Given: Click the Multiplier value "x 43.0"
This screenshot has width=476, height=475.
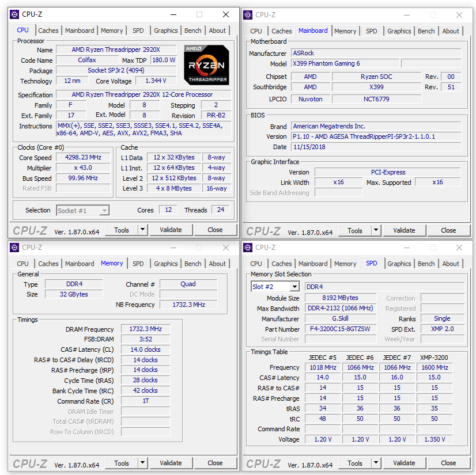Looking at the screenshot, I should click(83, 168).
